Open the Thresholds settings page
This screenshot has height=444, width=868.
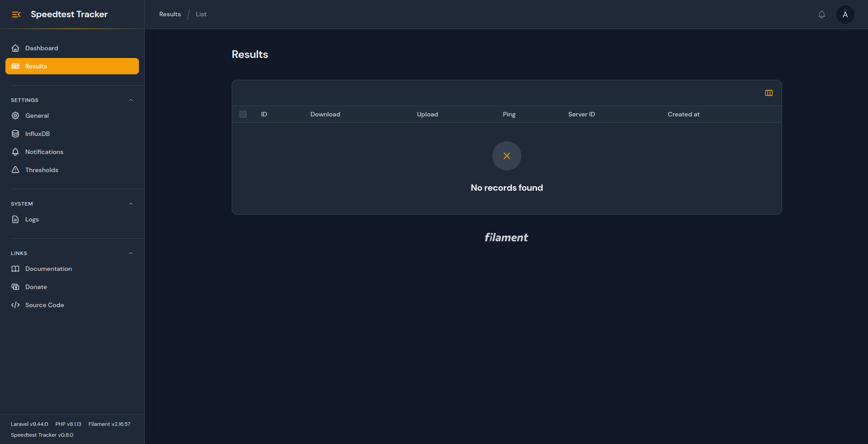pyautogui.click(x=72, y=170)
